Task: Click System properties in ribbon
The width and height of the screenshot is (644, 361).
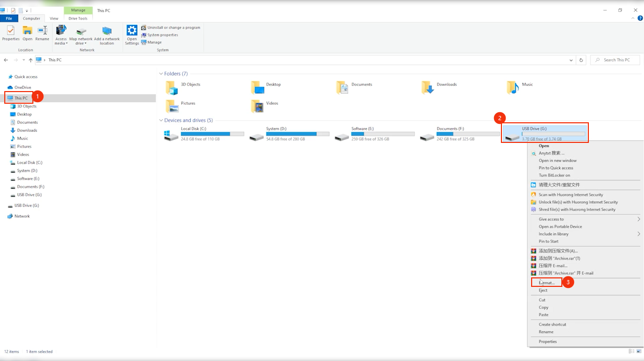Action: [160, 35]
